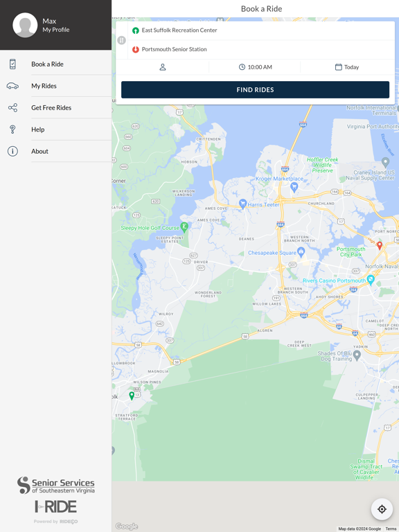Image resolution: width=399 pixels, height=532 pixels.
Task: Click the Portsmouth City Park map label
Action: (351, 251)
